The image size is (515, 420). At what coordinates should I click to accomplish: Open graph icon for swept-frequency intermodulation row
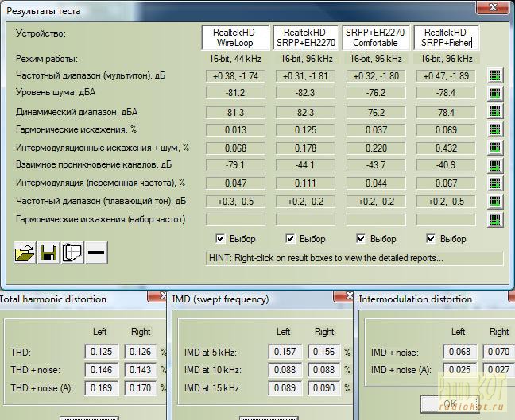coord(494,183)
